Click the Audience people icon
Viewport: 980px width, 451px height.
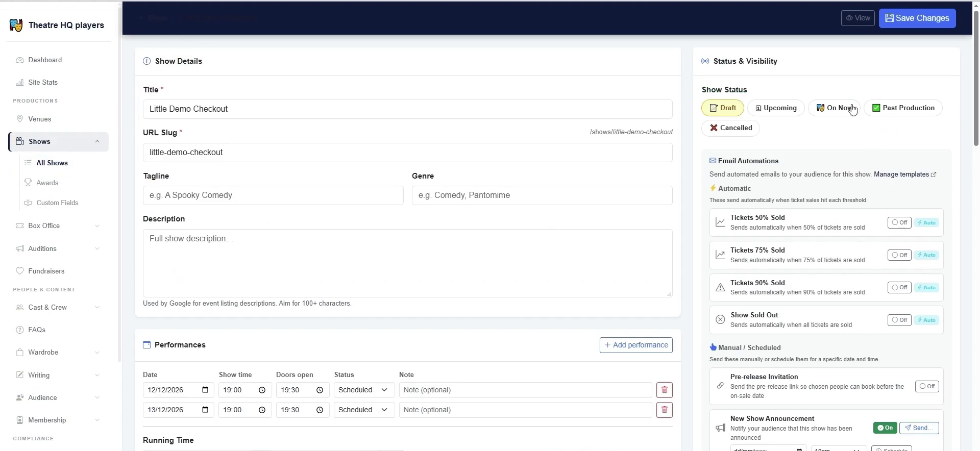click(x=20, y=397)
